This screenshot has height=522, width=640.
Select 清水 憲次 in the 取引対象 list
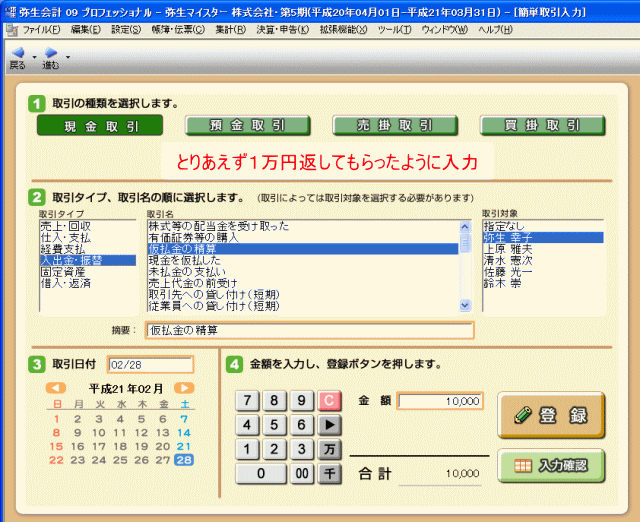pyautogui.click(x=543, y=260)
